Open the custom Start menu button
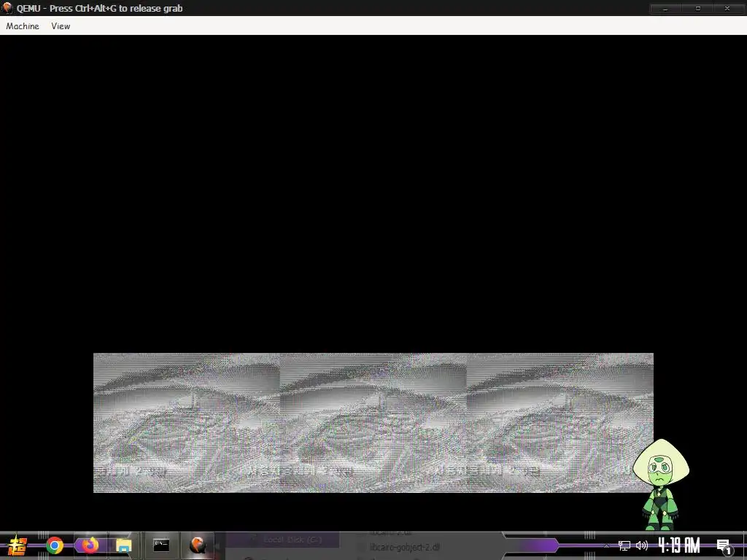 tap(17, 545)
